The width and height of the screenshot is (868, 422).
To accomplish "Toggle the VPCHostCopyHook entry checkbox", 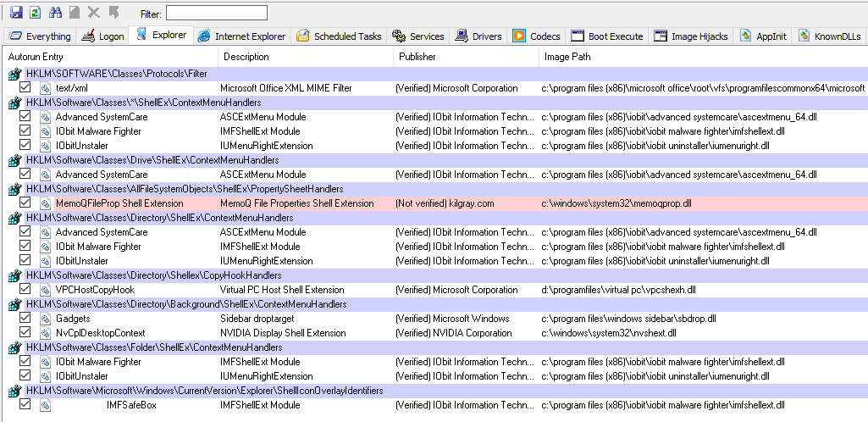I will (25, 290).
